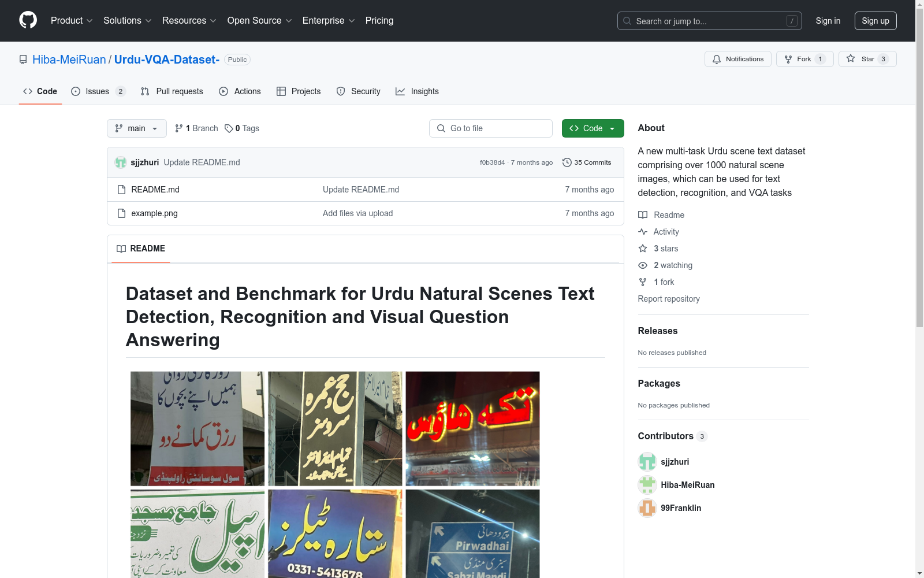Screen dimensions: 924x578
Task: Click the 1 Branch link
Action: 196,128
